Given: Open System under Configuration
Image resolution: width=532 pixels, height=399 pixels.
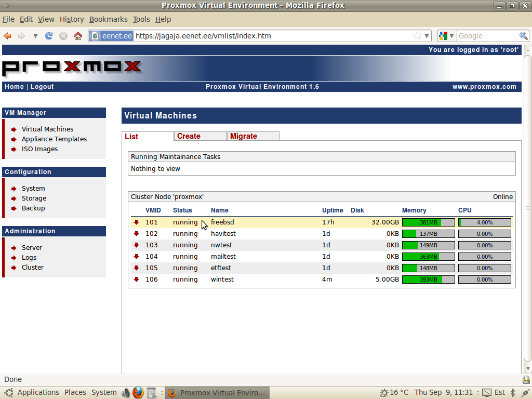Looking at the screenshot, I should coord(33,188).
